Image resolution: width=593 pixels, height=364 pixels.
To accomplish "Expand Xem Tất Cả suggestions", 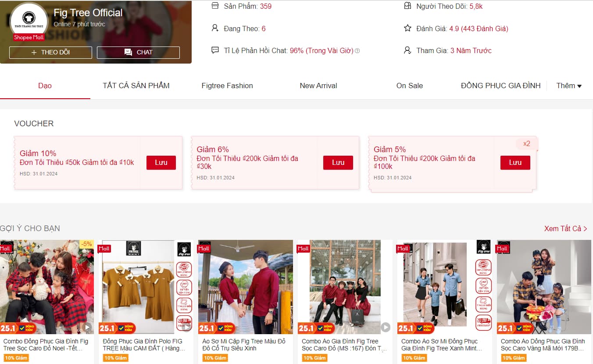I will coord(565,228).
